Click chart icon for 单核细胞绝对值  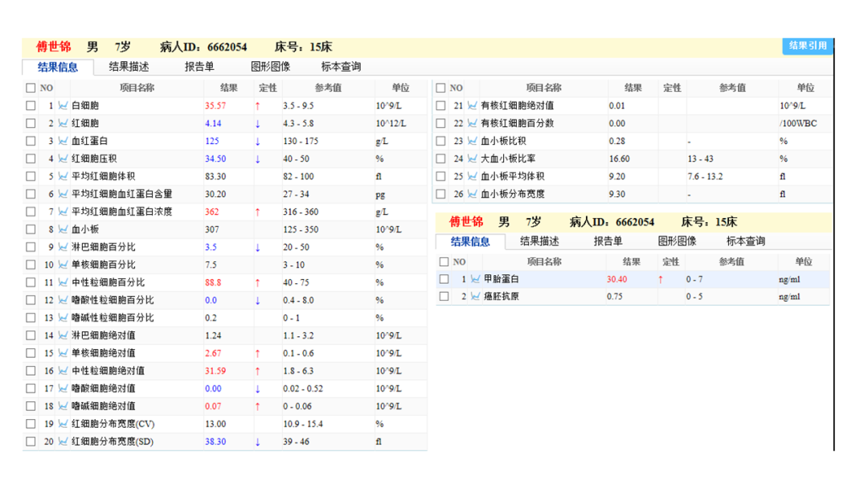pyautogui.click(x=63, y=353)
